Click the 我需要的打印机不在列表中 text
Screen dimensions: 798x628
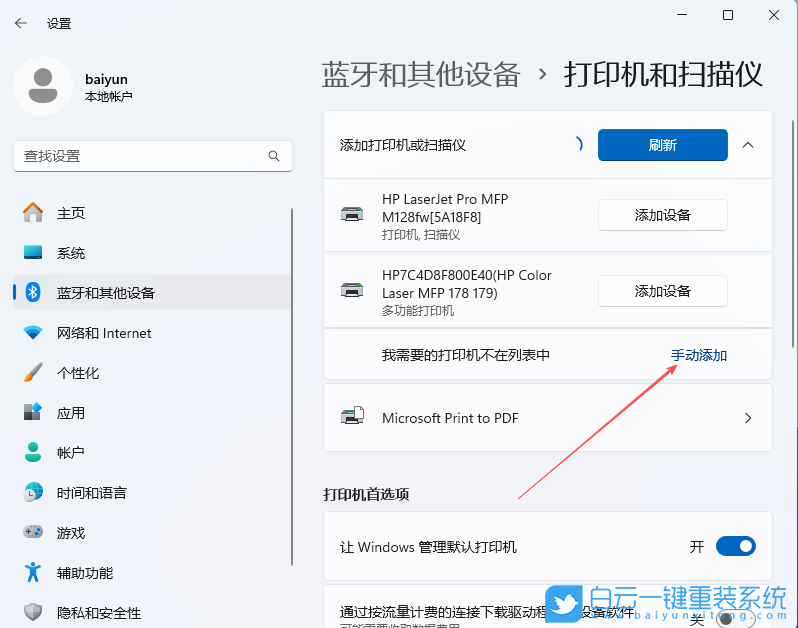466,355
